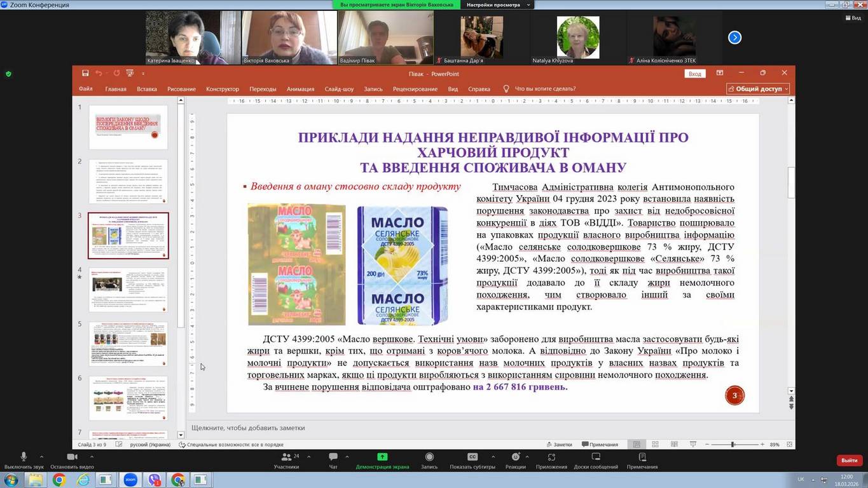Select slide 4 thumbnail in panel
868x488 pixels.
click(128, 290)
